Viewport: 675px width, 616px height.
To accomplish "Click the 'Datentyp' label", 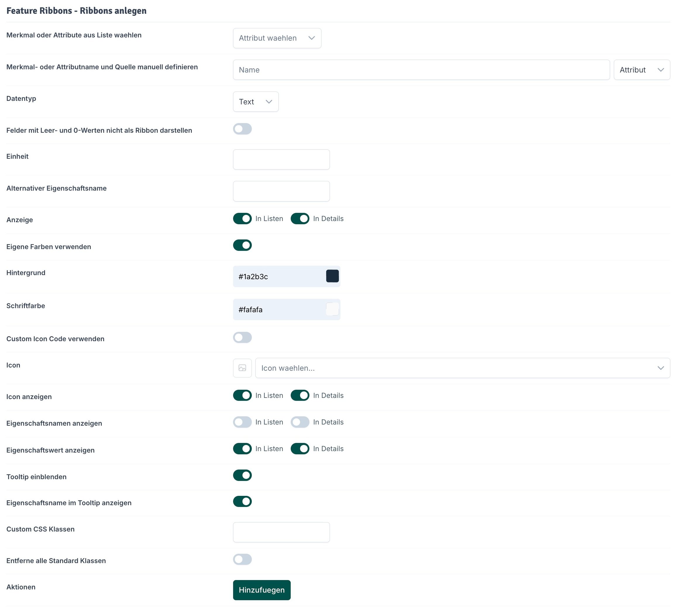I will click(x=21, y=99).
